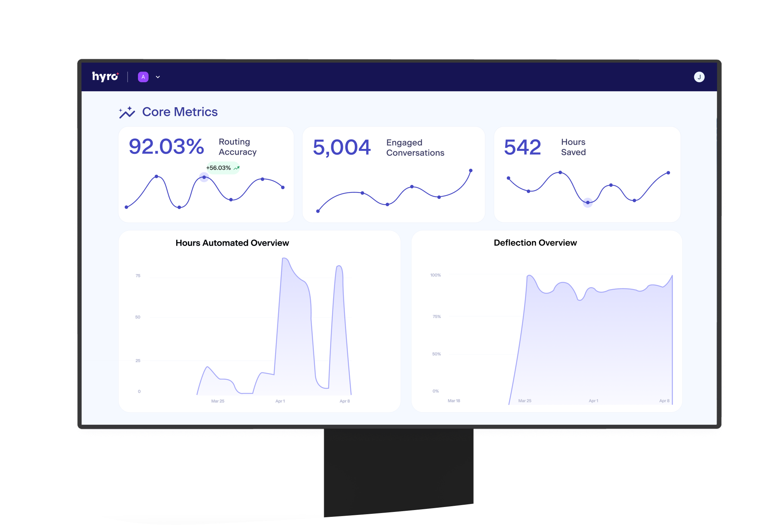The image size is (769, 532).
Task: Open the J user avatar
Action: 699,77
